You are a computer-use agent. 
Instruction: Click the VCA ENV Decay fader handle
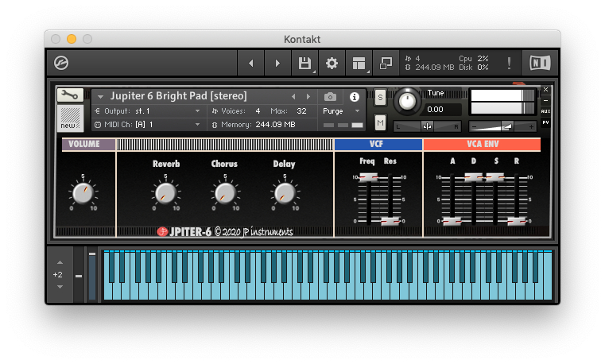[474, 177]
